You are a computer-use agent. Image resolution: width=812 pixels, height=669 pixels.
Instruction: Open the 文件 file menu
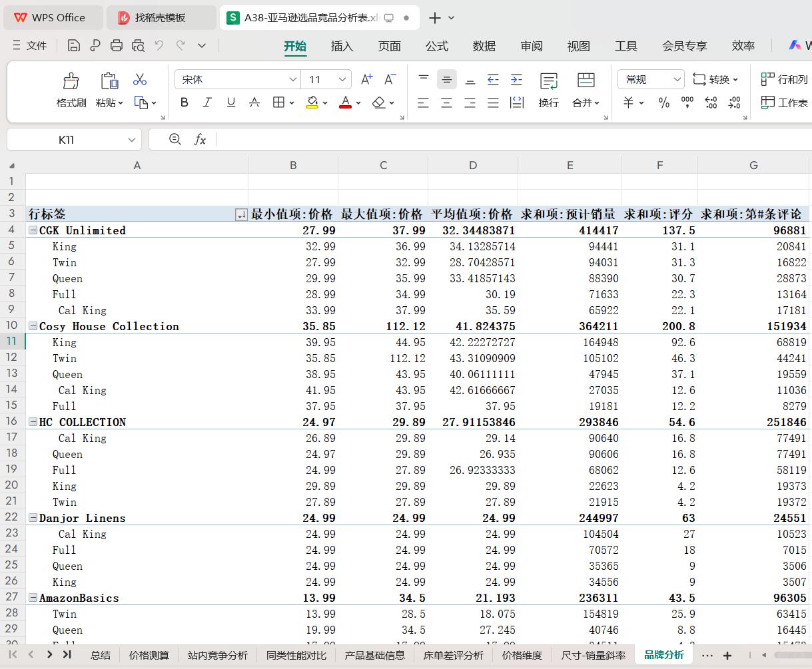29,45
